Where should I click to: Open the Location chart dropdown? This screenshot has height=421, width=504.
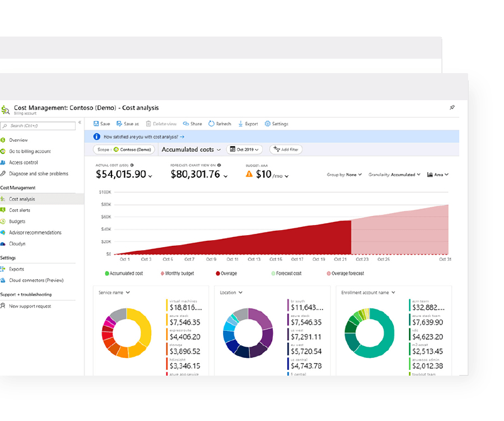[x=231, y=292]
